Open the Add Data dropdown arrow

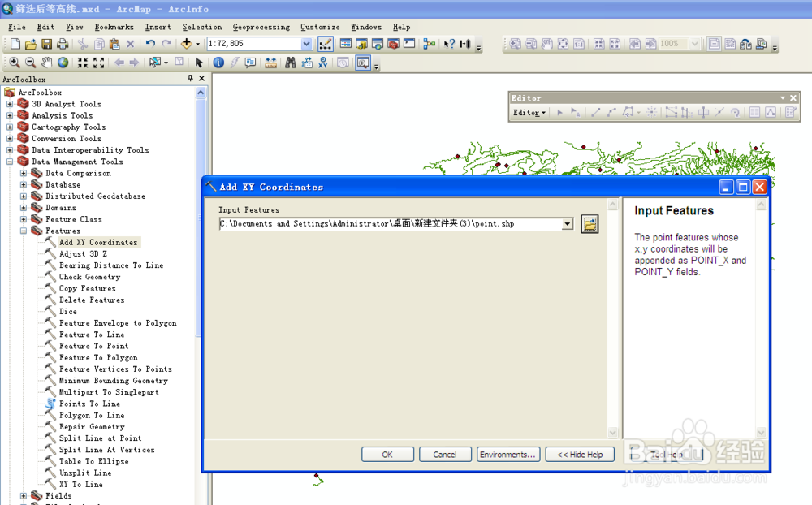coord(198,44)
